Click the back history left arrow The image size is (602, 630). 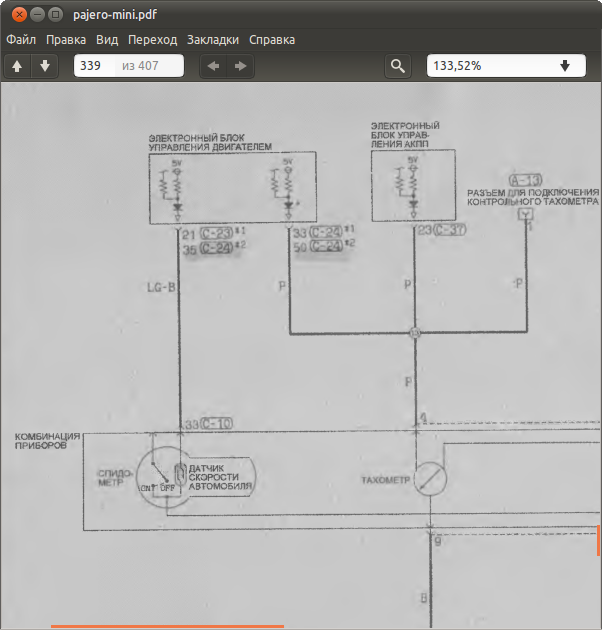213,66
